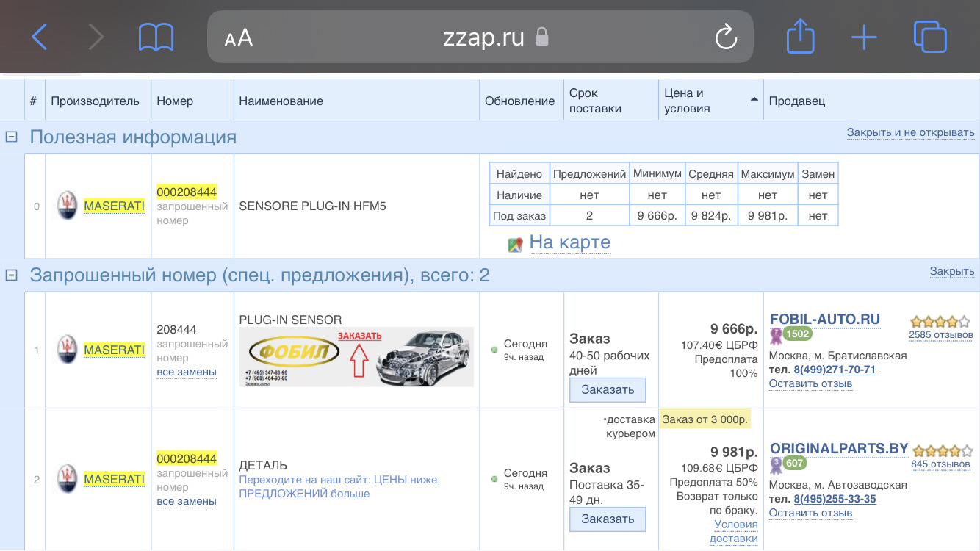Collapse the Полезная информация section
Screen dimensions: 980x551
[11, 136]
